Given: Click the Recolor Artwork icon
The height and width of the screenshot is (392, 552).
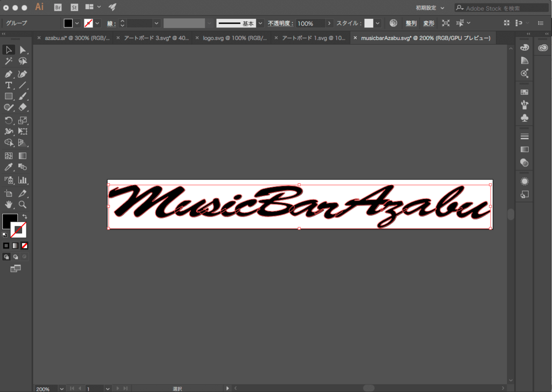Looking at the screenshot, I should 394,23.
